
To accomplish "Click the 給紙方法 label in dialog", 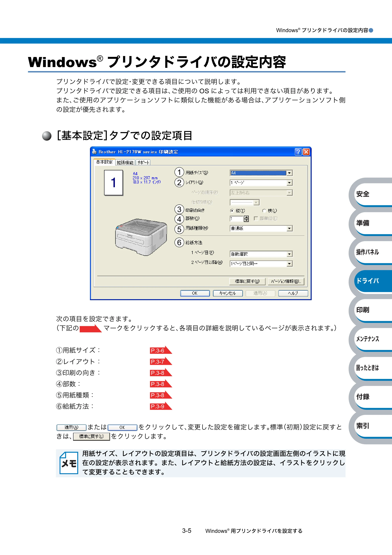I will click(x=194, y=243).
